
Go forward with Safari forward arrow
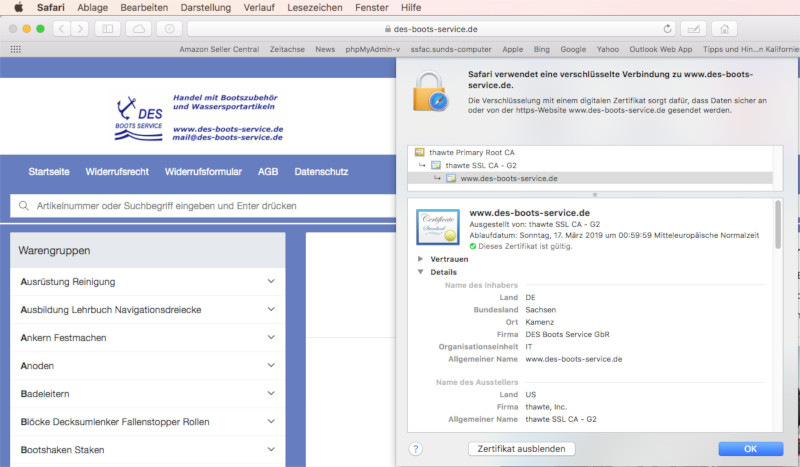pos(80,29)
